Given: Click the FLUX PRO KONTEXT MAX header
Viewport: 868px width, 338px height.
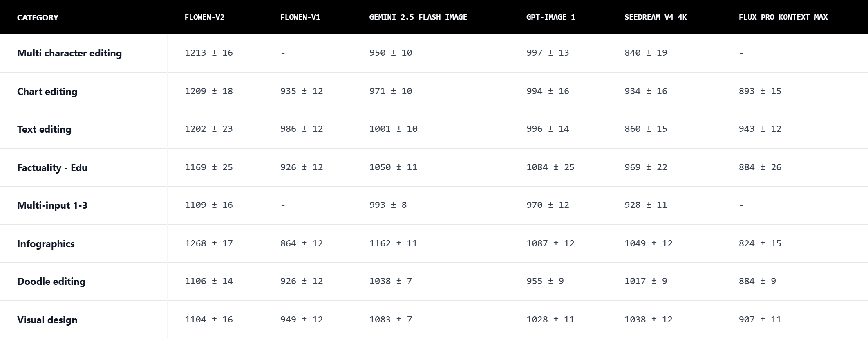Looking at the screenshot, I should click(x=783, y=17).
